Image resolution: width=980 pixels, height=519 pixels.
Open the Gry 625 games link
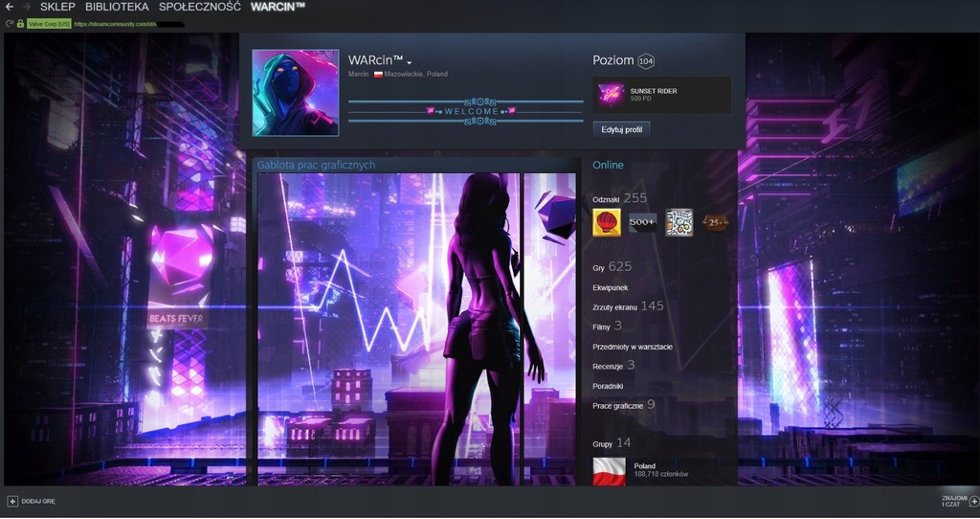click(x=612, y=267)
